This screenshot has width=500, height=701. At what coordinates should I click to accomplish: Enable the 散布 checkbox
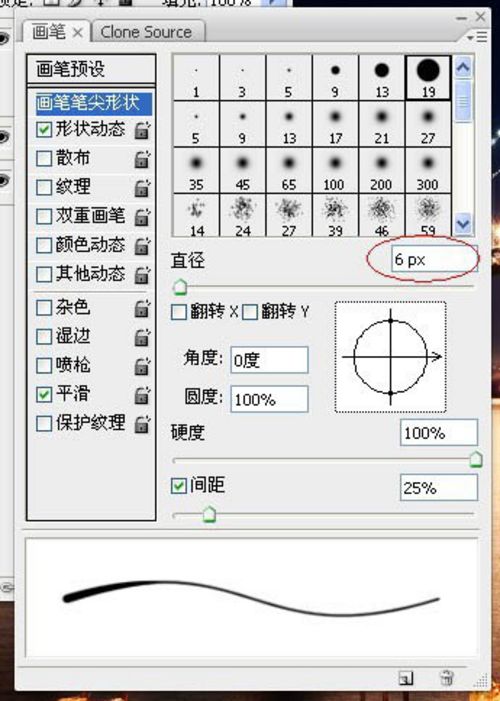(x=44, y=159)
